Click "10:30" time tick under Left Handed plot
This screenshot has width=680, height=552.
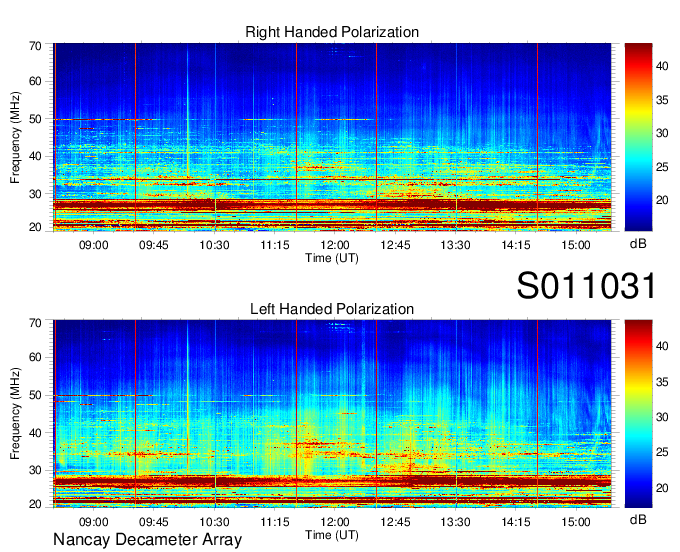tap(214, 522)
